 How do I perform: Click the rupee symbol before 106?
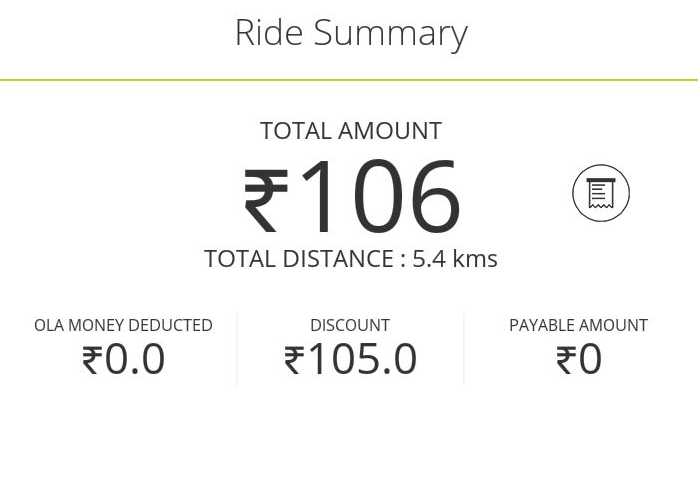pyautogui.click(x=265, y=200)
